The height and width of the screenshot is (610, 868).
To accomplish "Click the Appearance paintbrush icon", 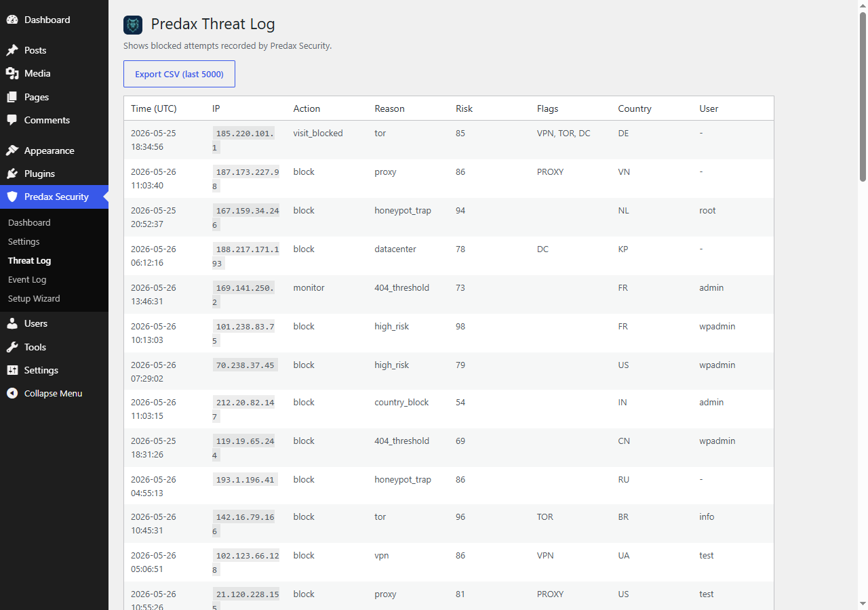I will (12, 150).
